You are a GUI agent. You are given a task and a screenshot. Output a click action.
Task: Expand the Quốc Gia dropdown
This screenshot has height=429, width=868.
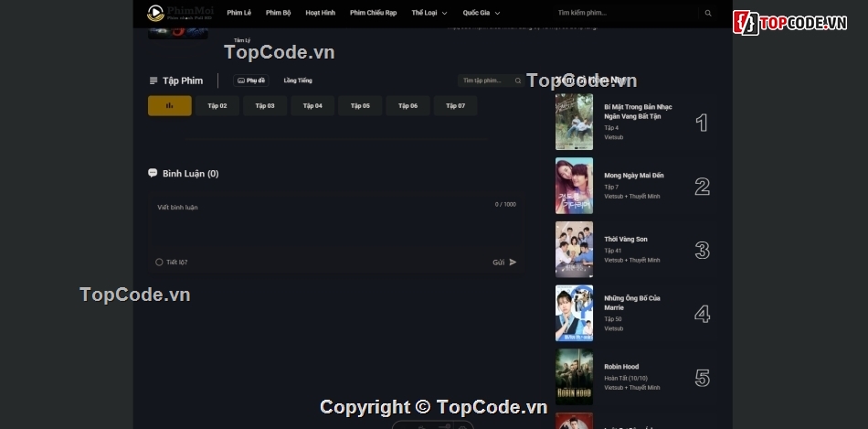[x=481, y=13]
